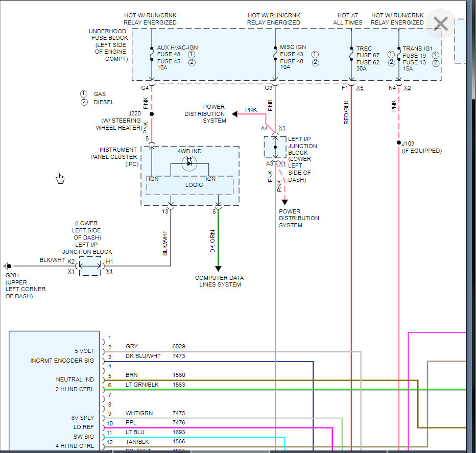476x453 pixels.
Task: Click the FUSE 67 label
Action: pyautogui.click(x=368, y=55)
